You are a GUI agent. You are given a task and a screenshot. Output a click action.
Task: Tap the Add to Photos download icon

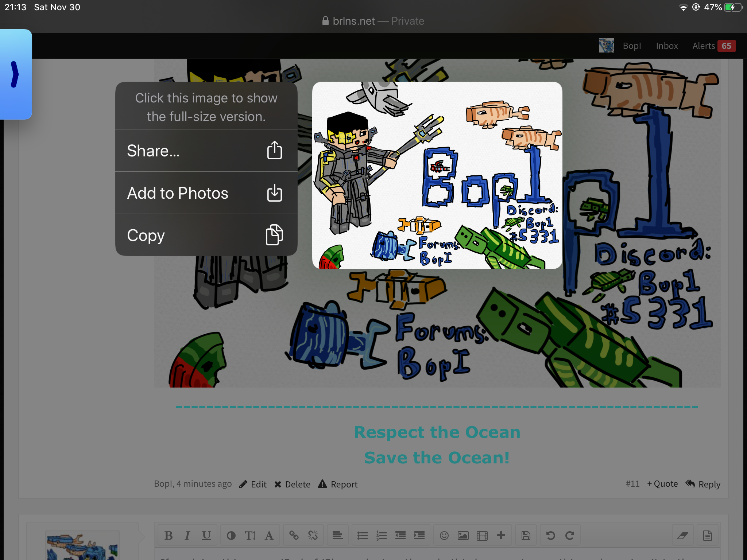275,192
